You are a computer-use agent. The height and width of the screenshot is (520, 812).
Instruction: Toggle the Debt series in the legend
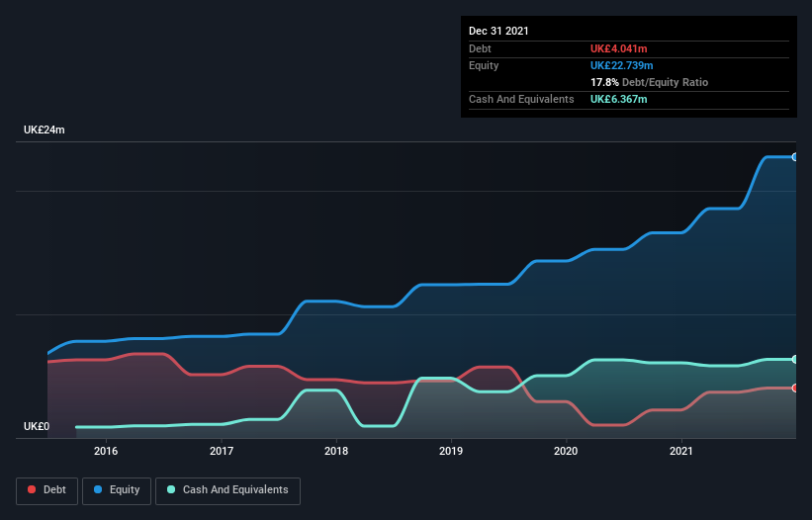pyautogui.click(x=47, y=490)
